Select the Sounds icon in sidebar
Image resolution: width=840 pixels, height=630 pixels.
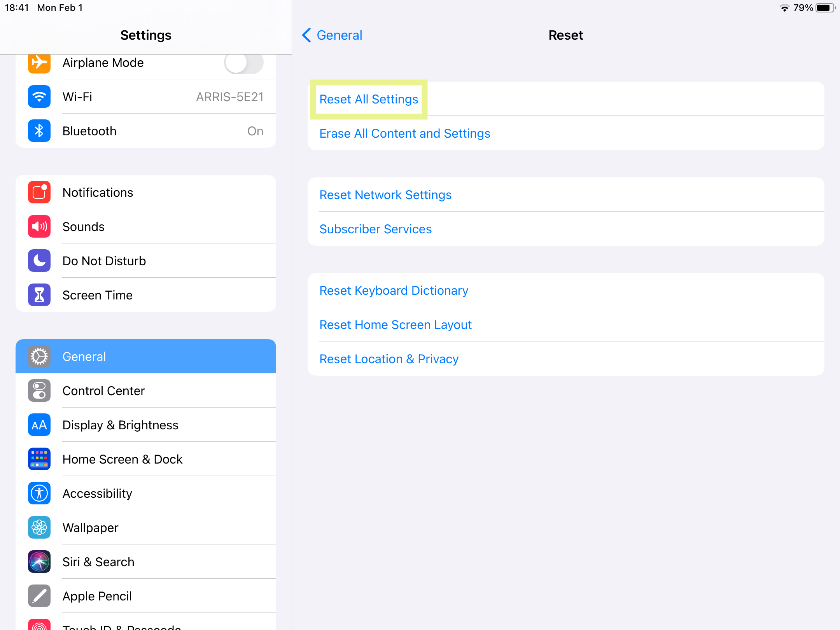(39, 226)
